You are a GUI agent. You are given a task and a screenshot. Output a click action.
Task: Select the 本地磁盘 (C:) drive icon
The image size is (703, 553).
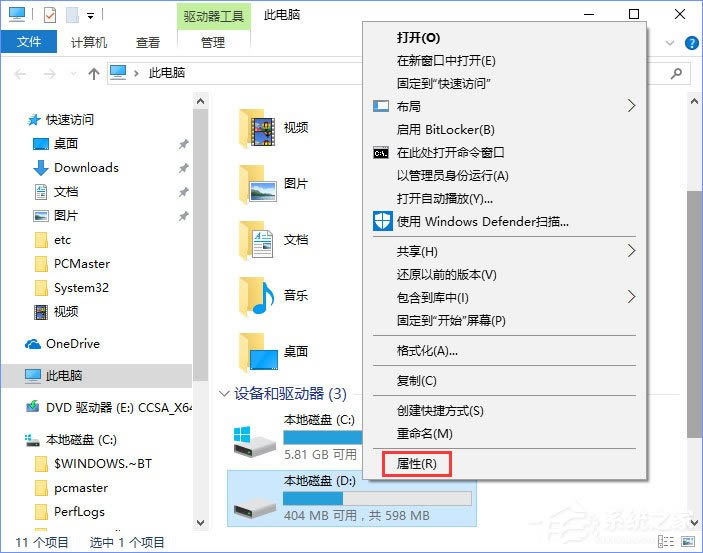pyautogui.click(x=254, y=440)
